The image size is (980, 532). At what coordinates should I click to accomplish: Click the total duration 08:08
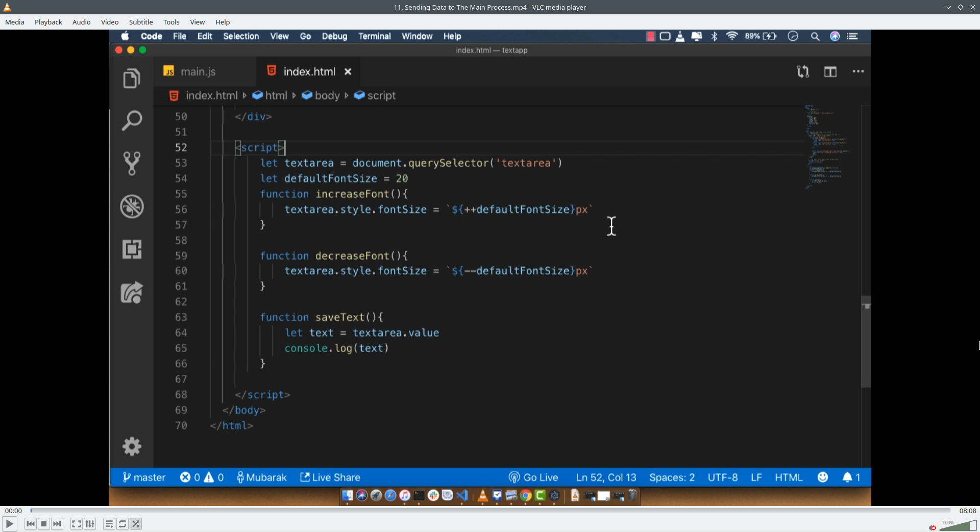pos(967,511)
